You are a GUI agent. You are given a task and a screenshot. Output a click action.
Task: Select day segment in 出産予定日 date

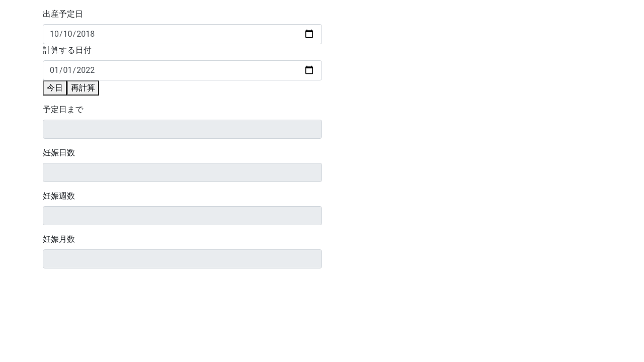tap(68, 34)
